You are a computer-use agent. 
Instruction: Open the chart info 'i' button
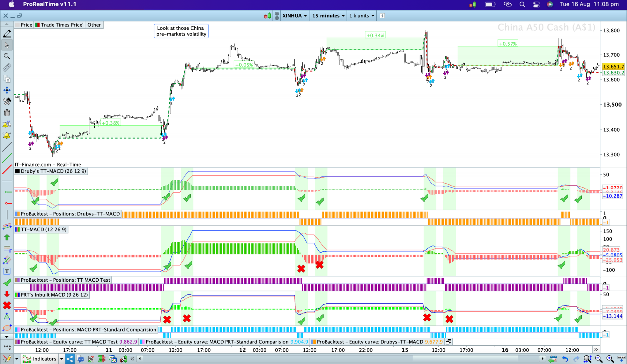(382, 16)
